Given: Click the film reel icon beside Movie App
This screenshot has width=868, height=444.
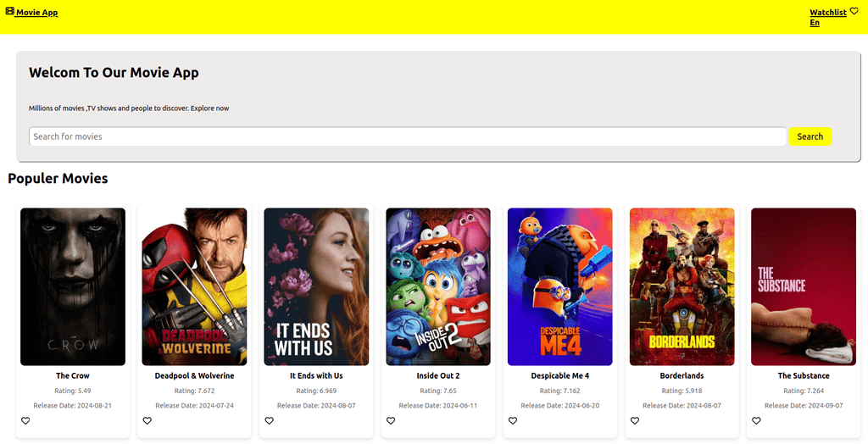Looking at the screenshot, I should [10, 10].
